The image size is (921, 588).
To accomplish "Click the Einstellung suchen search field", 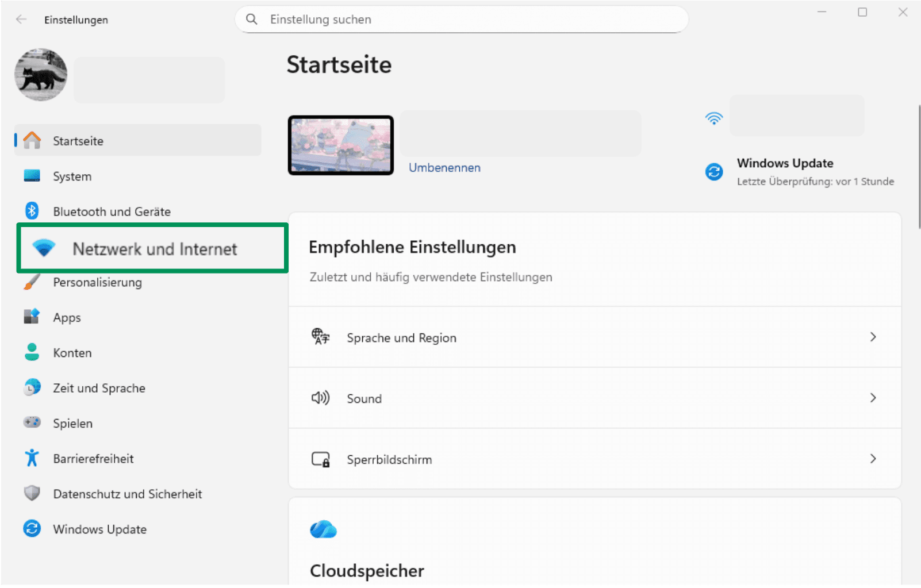I will tap(461, 20).
